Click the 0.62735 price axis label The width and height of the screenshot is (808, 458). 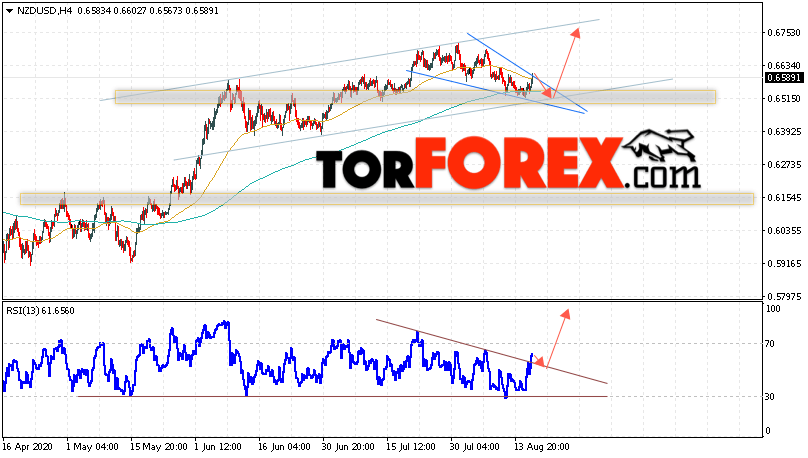click(x=784, y=164)
